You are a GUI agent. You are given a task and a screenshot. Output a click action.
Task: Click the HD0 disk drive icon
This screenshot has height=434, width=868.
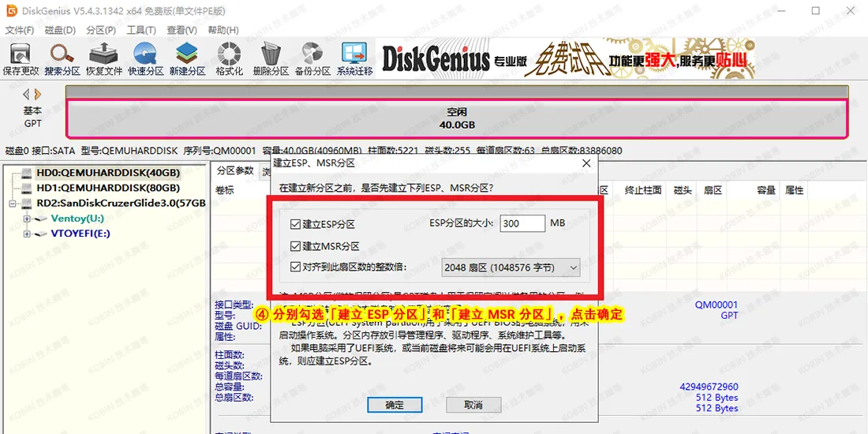[x=28, y=174]
